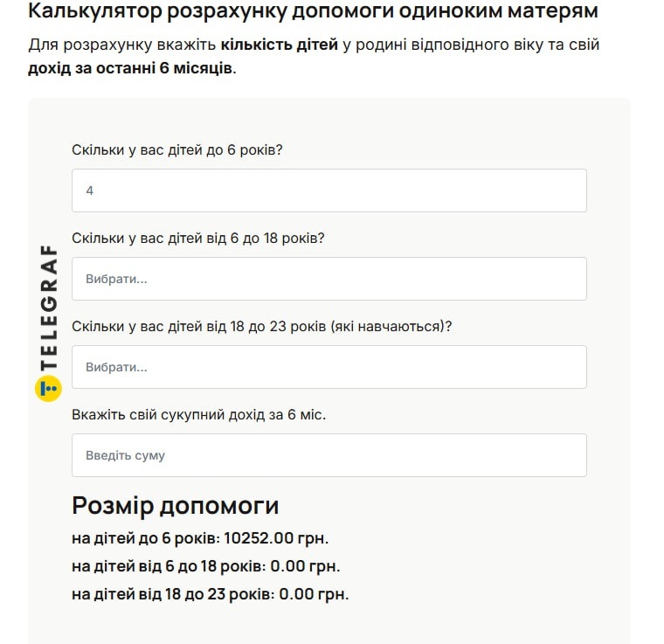The height and width of the screenshot is (644, 664).
Task: Click the yellow Telegraf logo icon
Action: pyautogui.click(x=48, y=388)
